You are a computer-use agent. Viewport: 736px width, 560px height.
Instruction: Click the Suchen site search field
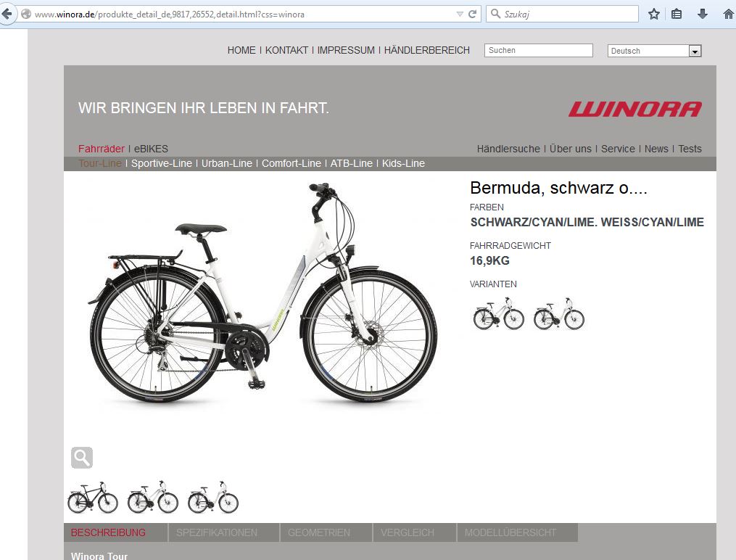pos(538,50)
